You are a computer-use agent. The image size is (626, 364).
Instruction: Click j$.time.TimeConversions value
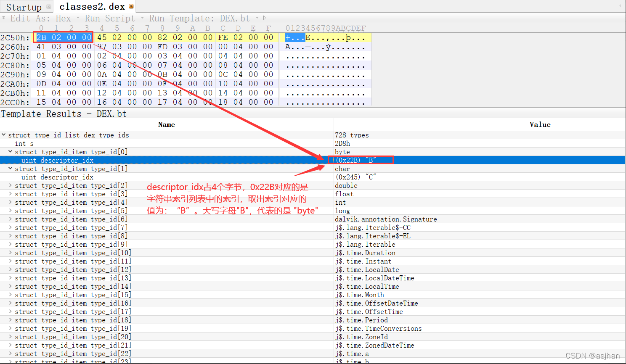[x=378, y=328]
